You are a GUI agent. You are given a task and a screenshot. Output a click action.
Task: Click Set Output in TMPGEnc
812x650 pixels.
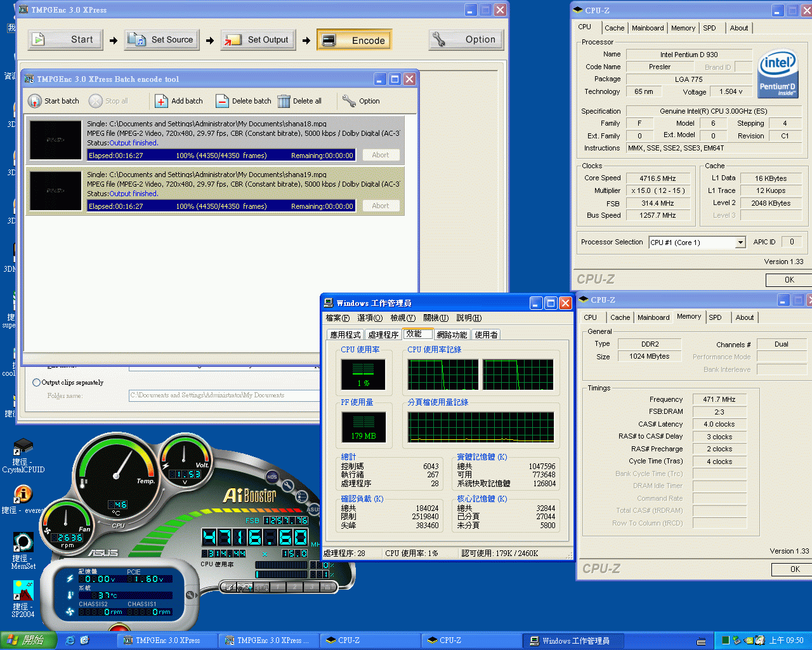[258, 39]
